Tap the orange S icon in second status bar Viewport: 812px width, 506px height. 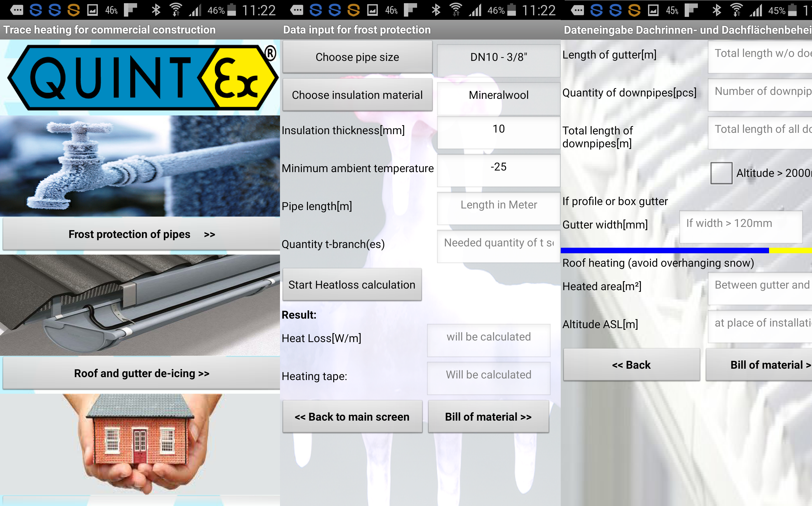(354, 10)
